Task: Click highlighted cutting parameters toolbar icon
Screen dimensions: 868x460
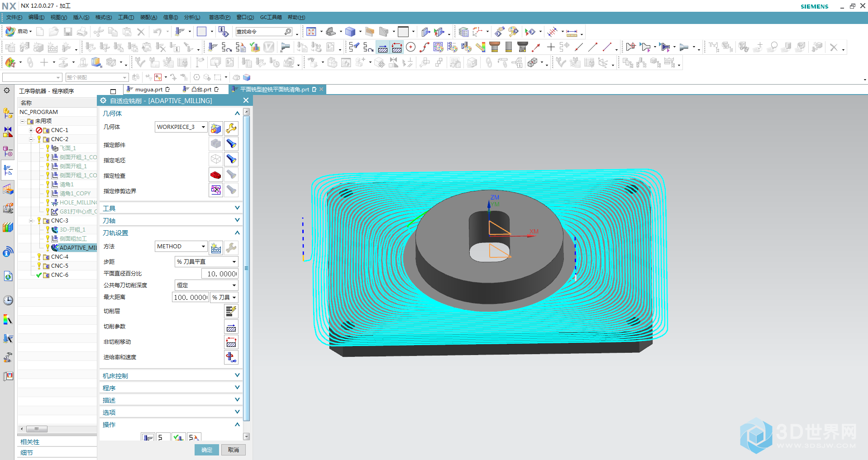Action: point(383,47)
